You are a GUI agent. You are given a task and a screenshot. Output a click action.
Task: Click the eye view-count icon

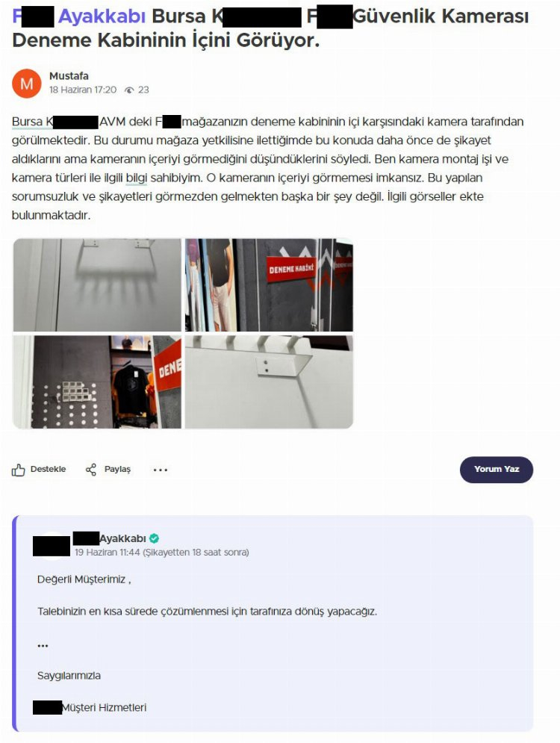[x=129, y=90]
